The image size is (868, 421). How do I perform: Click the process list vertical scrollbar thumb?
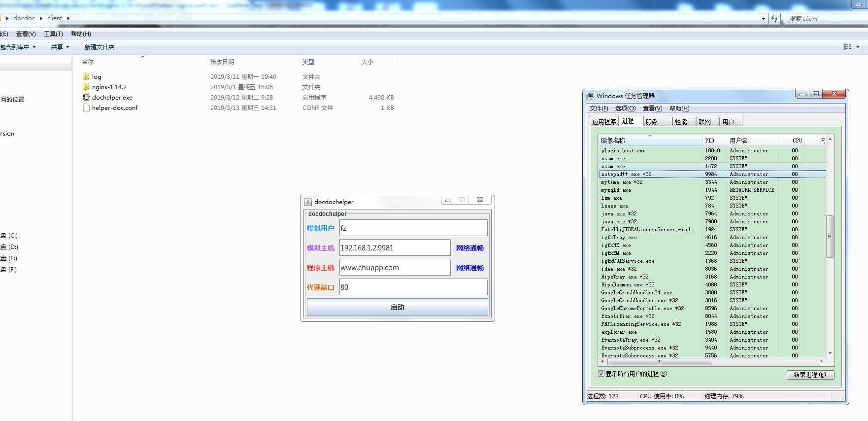(830, 237)
